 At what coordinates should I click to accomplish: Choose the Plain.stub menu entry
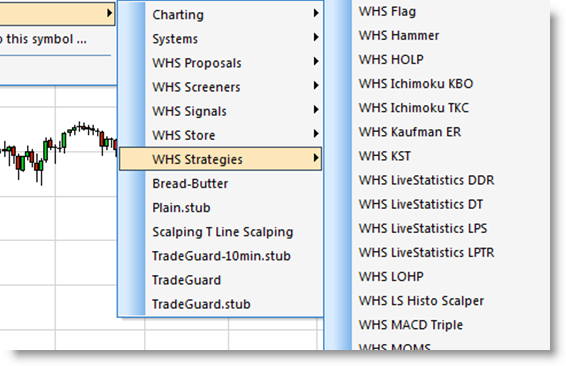coord(220,208)
